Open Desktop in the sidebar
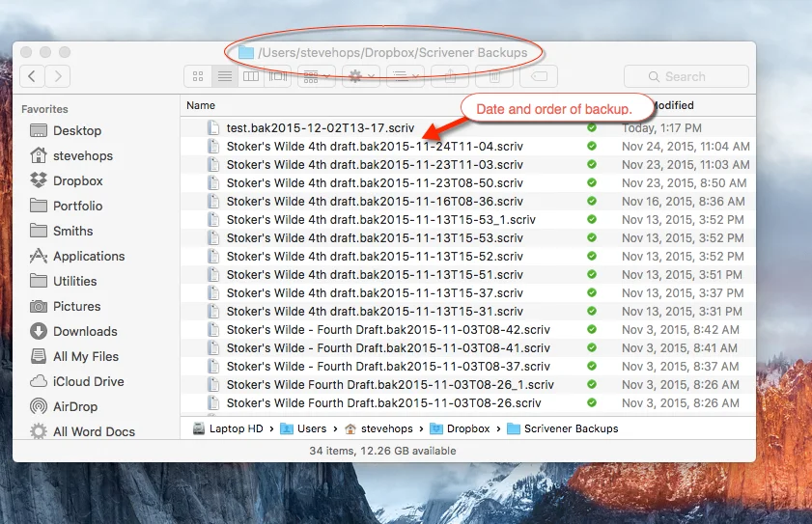The image size is (812, 524). pos(66,130)
